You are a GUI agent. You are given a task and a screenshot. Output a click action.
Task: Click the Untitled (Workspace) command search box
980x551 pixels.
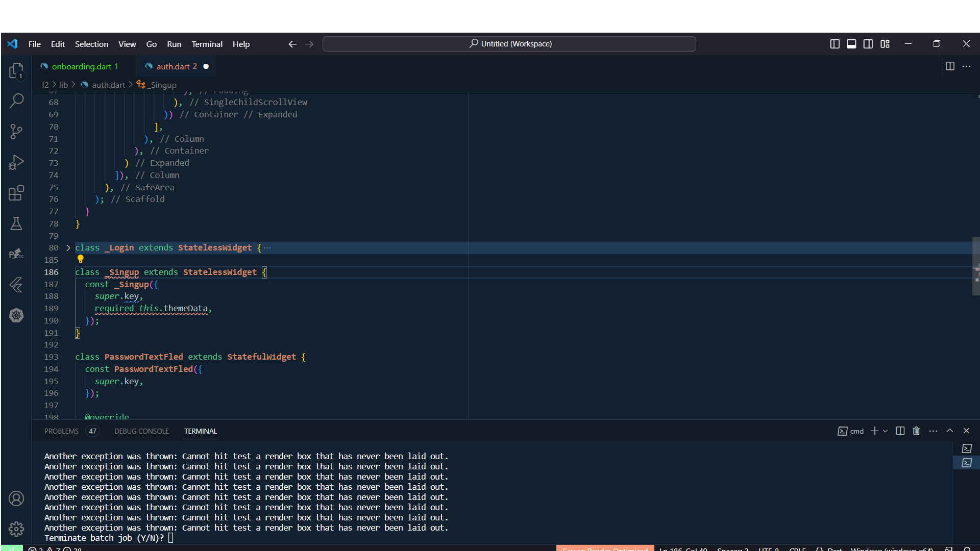point(509,44)
